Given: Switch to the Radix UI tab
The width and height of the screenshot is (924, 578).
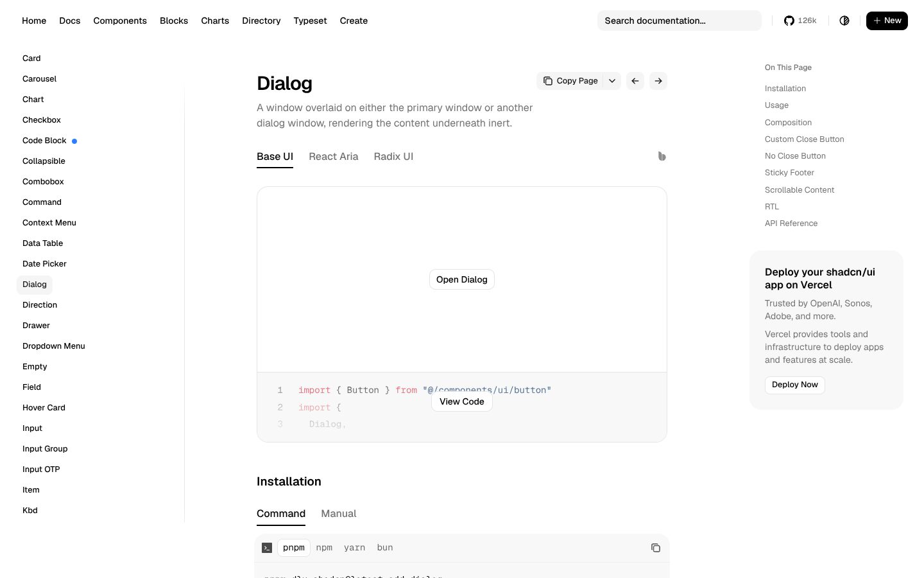Looking at the screenshot, I should 393,157.
